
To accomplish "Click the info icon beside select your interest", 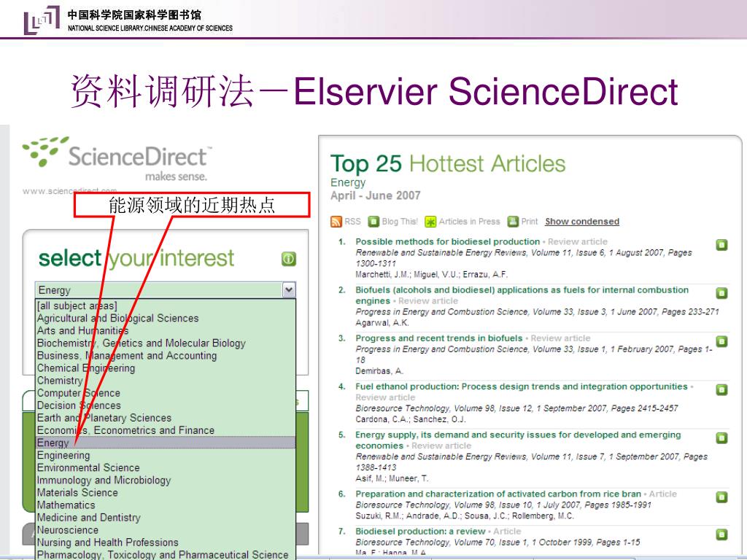I will click(289, 259).
